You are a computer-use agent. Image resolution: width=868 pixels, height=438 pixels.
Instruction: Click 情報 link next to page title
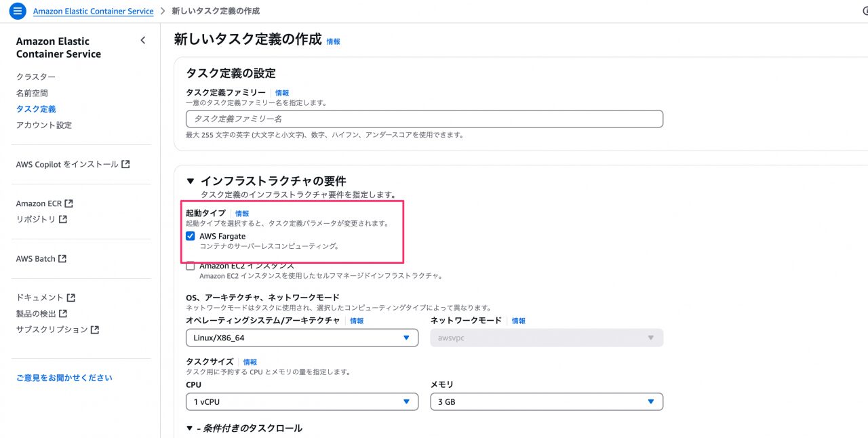334,41
